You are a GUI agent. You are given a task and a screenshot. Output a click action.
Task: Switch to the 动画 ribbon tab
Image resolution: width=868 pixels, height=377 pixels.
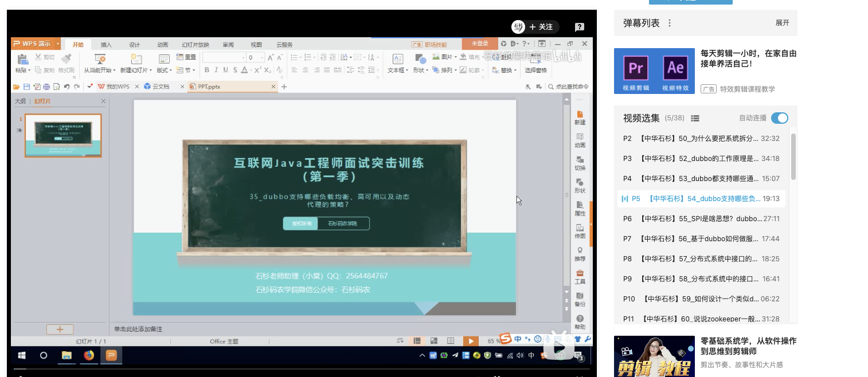(x=163, y=45)
